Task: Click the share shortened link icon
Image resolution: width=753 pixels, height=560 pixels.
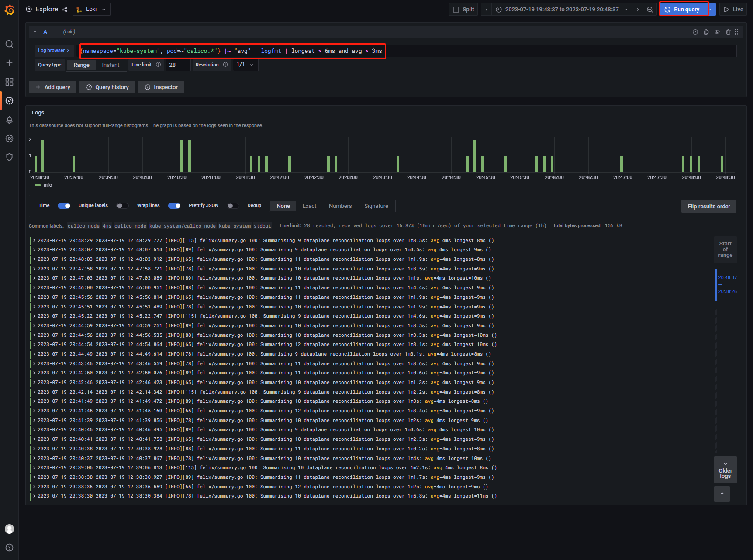Action: pyautogui.click(x=65, y=10)
